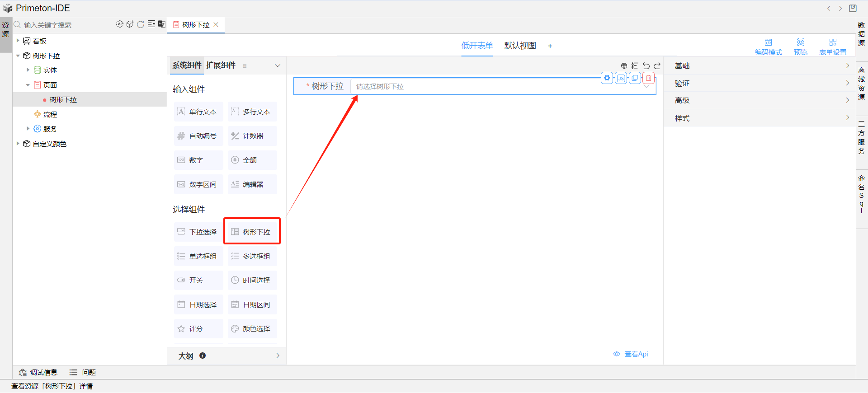The image size is (868, 393).
Task: Select the 树形下拉 component in palette
Action: pos(252,232)
